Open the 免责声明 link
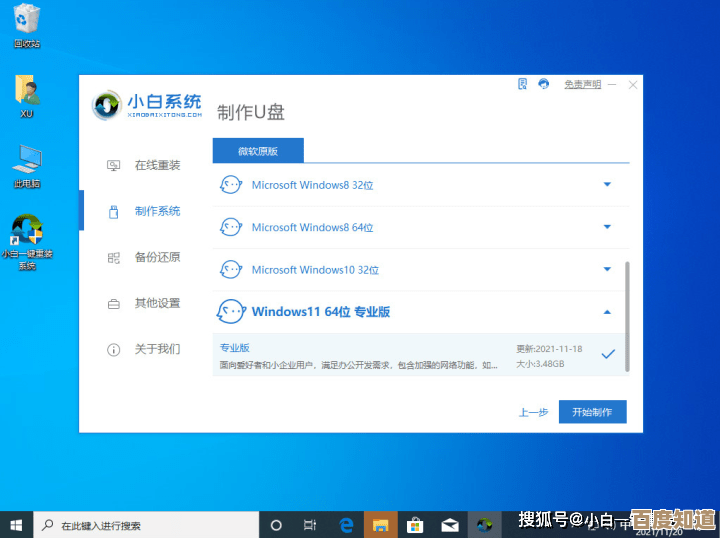 [583, 85]
